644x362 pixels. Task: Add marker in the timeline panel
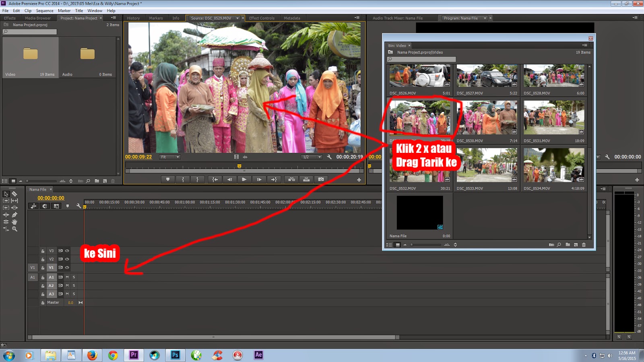click(68, 206)
